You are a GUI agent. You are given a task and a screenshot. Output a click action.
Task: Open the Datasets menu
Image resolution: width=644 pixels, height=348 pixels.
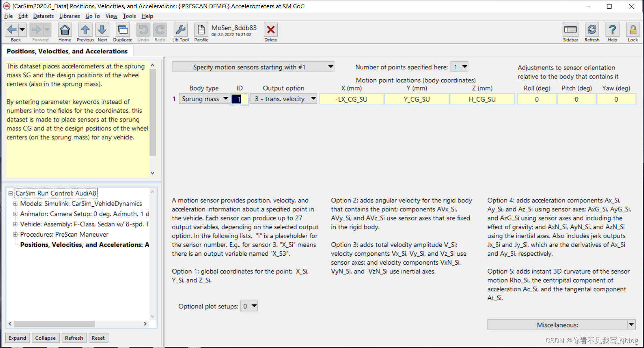tap(43, 16)
